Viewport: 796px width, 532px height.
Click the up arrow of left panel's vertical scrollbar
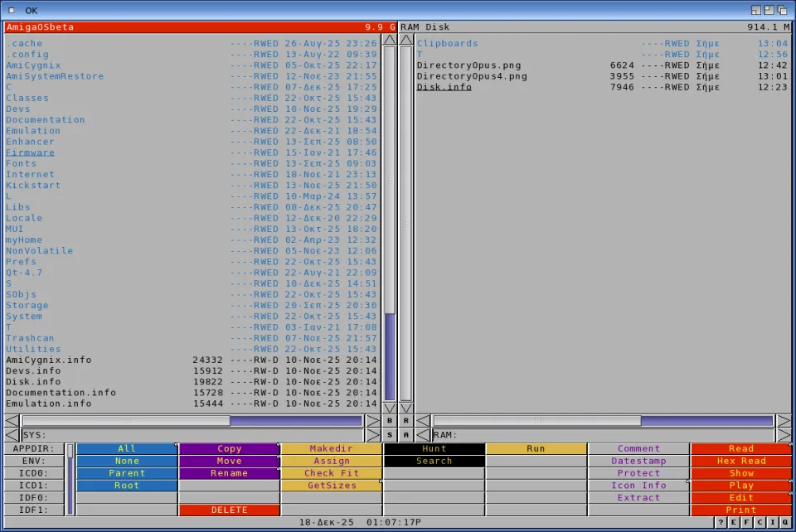pos(390,39)
